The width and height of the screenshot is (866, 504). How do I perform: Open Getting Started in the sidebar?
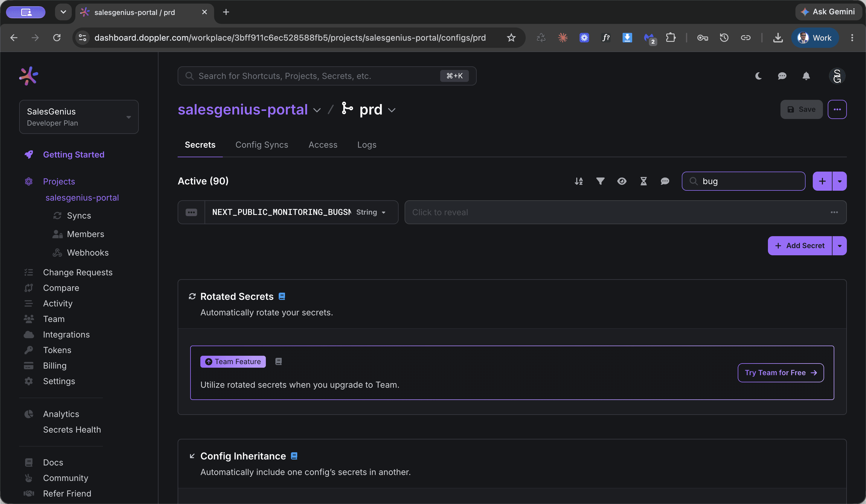pyautogui.click(x=74, y=155)
